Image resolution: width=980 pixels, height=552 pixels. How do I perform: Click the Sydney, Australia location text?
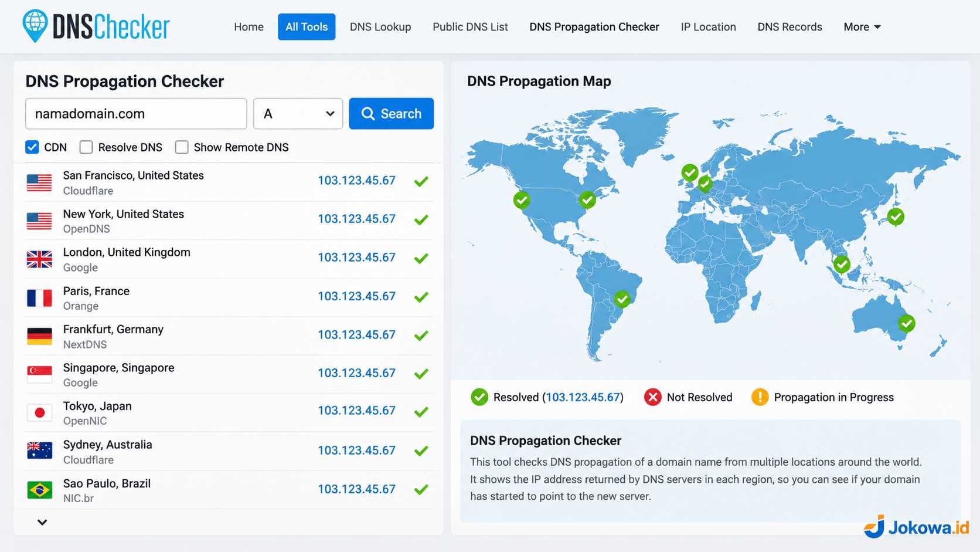coord(107,445)
